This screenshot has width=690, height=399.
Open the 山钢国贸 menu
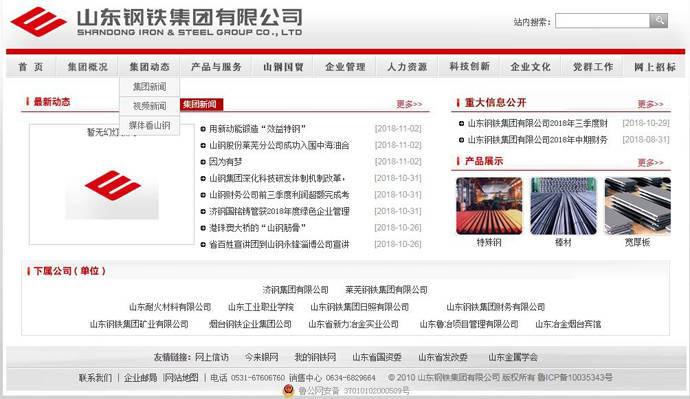[283, 67]
